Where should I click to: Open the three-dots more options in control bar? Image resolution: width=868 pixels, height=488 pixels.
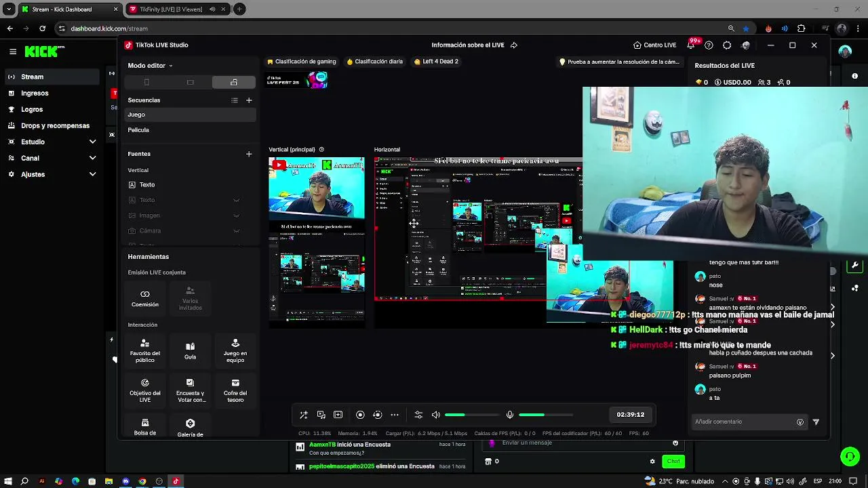pos(395,415)
